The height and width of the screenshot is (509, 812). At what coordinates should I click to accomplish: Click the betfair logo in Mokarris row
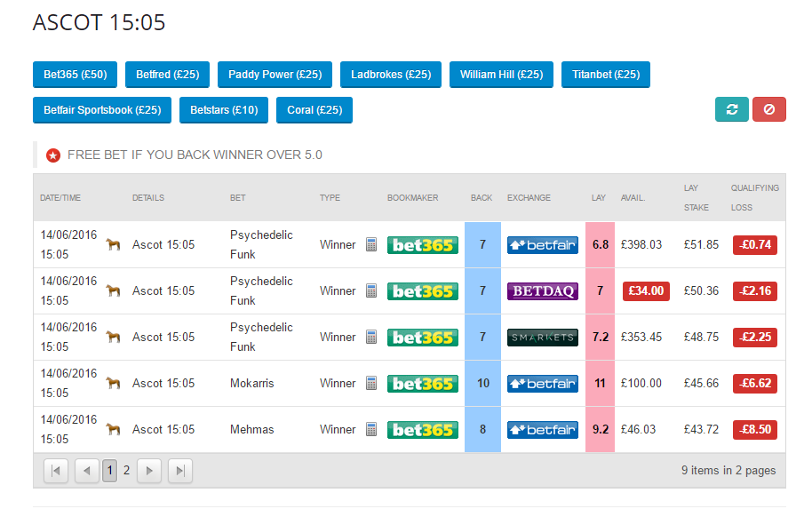[542, 383]
